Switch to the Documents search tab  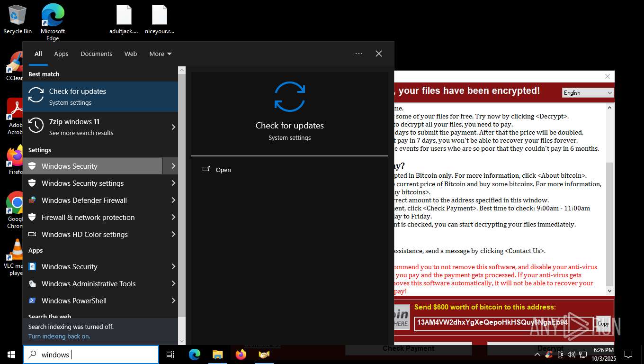[96, 54]
